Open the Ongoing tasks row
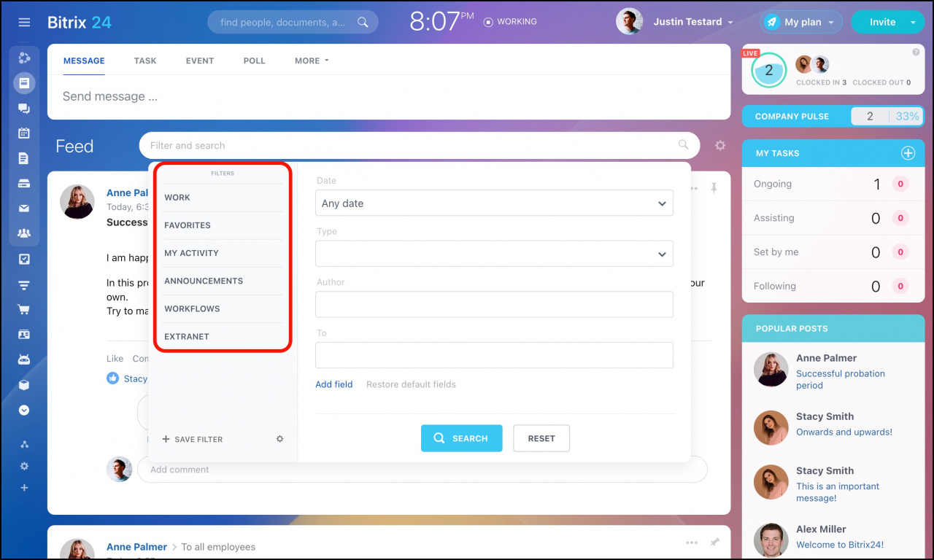 [x=833, y=184]
